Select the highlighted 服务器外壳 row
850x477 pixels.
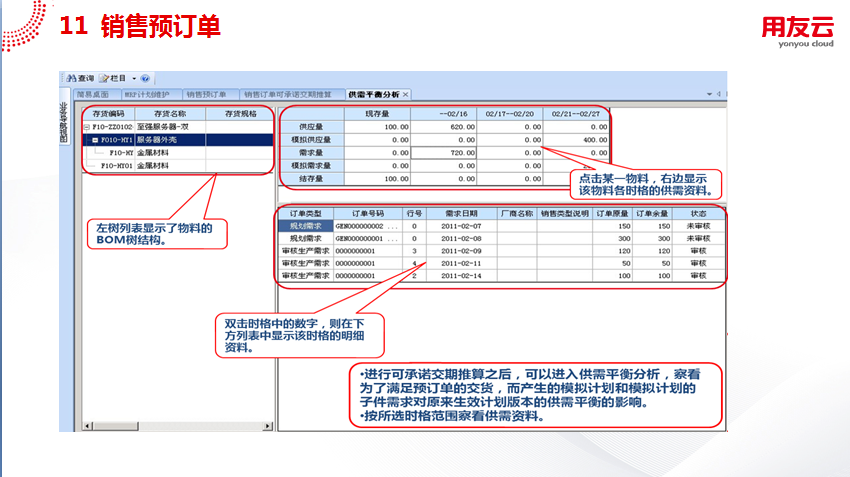(178, 140)
